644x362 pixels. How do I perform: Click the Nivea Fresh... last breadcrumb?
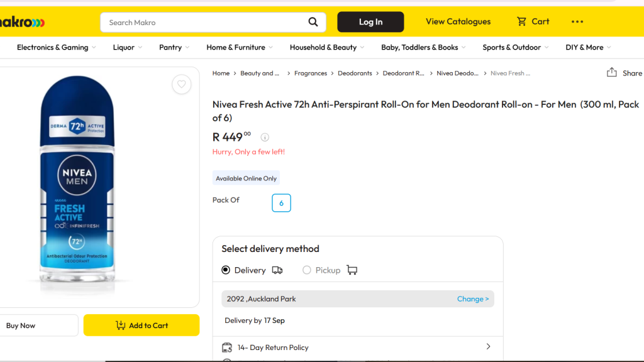[x=510, y=74]
